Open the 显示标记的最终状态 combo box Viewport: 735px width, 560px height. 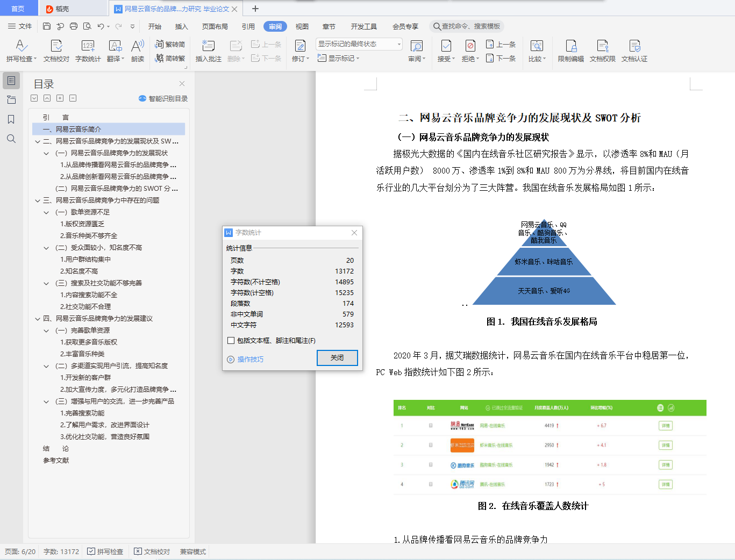[359, 44]
